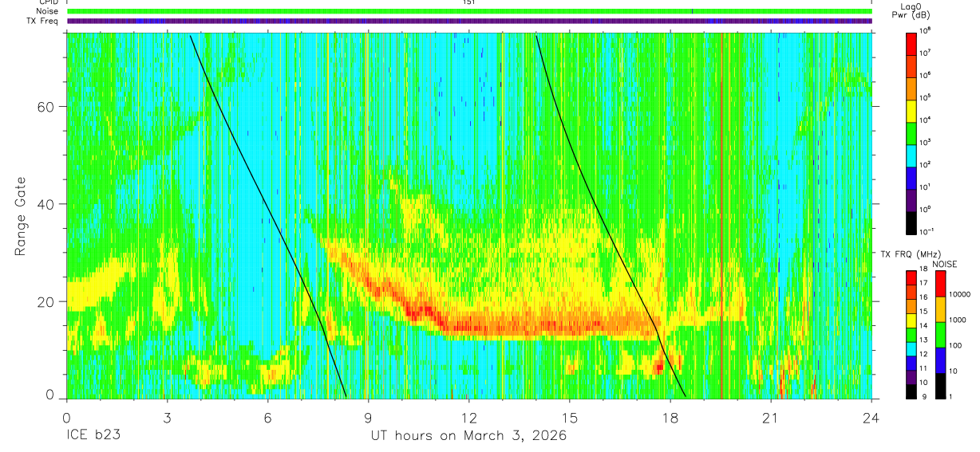Click the 10^1 label on Lag0 Pwr scale
The height and width of the screenshot is (452, 980).
coord(926,187)
